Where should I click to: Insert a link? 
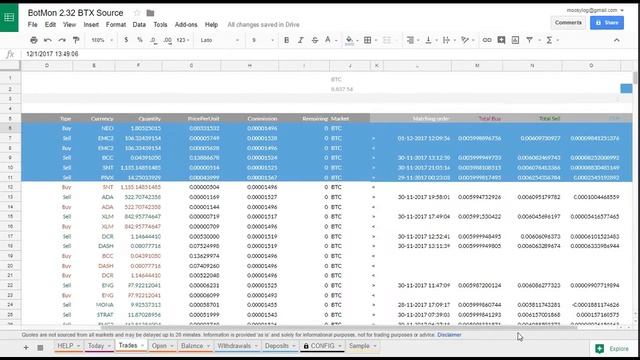487,40
